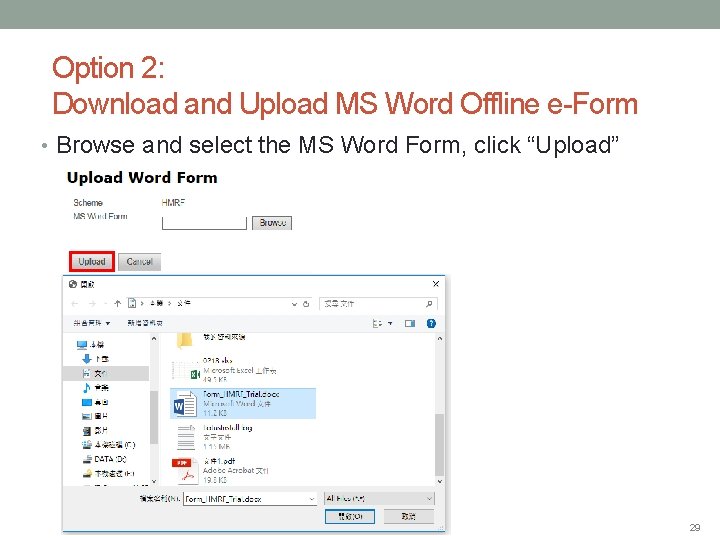Click navigation pane scroll down arrow
Screen dimensions: 720x540
click(x=154, y=481)
